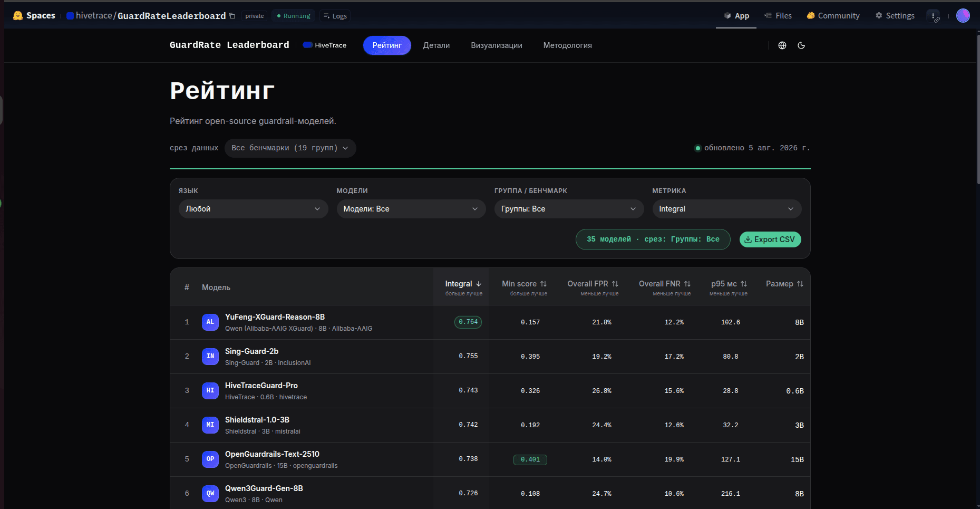
Task: Sort by the p95 мс column
Action: click(x=729, y=284)
